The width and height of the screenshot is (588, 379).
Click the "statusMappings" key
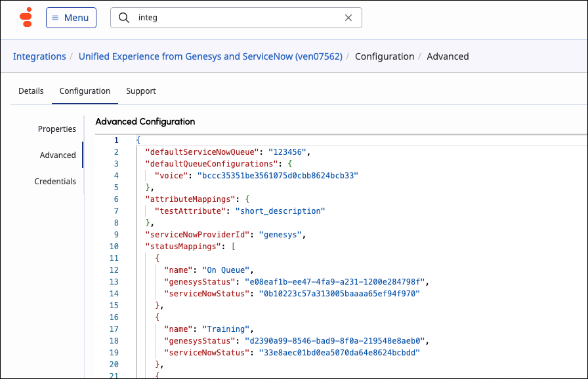point(183,247)
